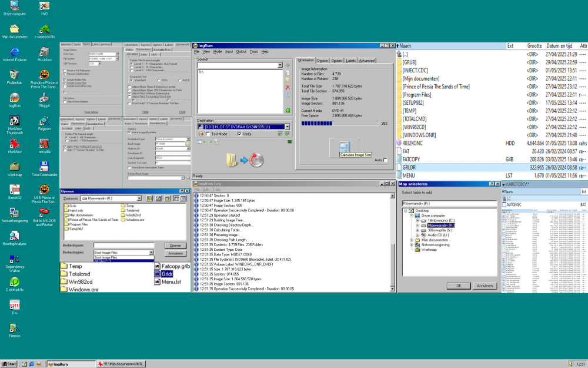
Task: Open the Zoeken in drive dropdown
Action: 139,198
